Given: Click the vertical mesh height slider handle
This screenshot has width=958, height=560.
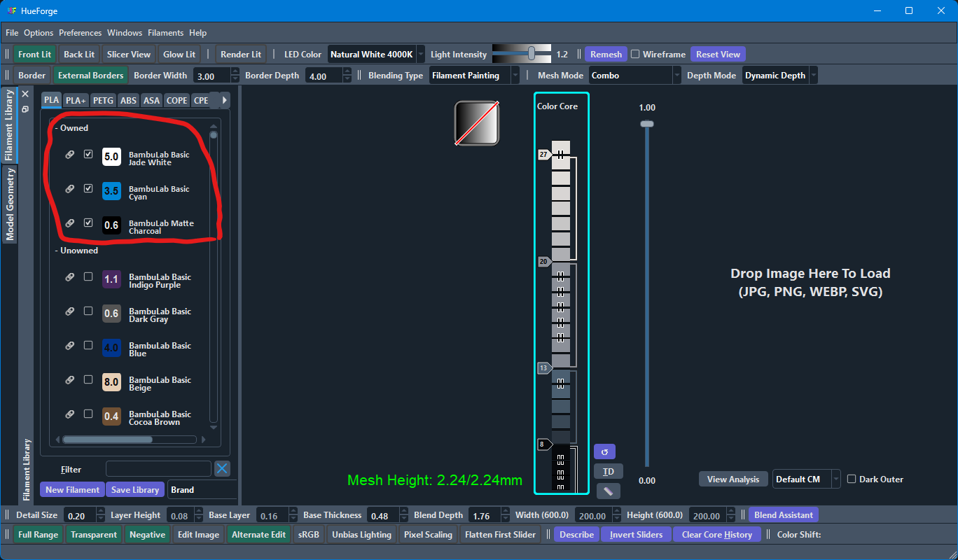Looking at the screenshot, I should click(647, 124).
